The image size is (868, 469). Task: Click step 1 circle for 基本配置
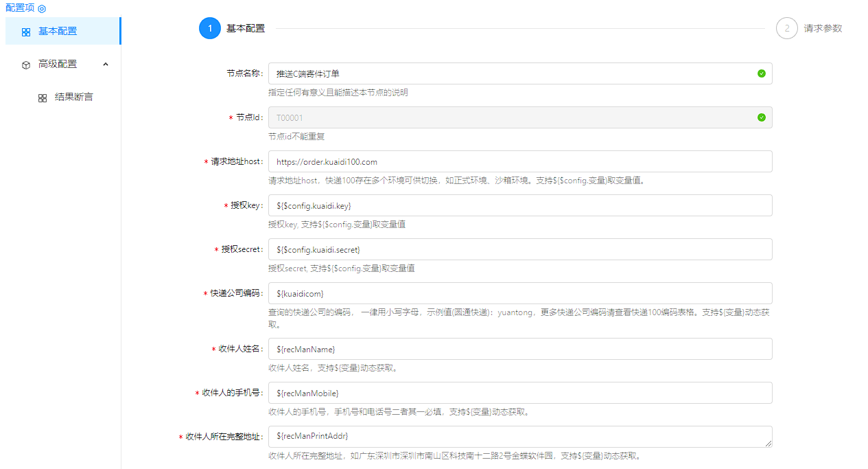(x=210, y=28)
